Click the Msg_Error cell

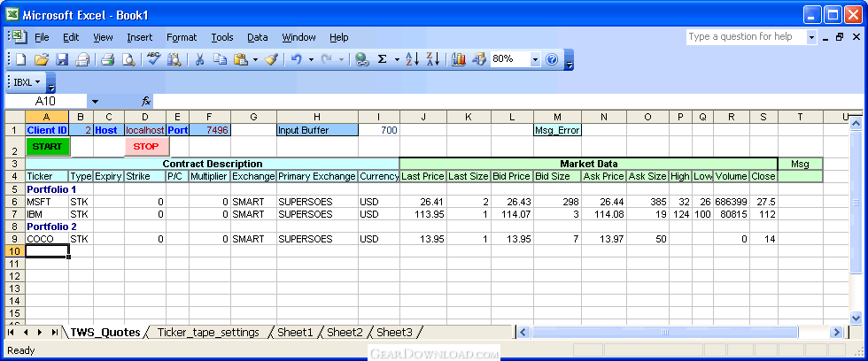tap(557, 130)
